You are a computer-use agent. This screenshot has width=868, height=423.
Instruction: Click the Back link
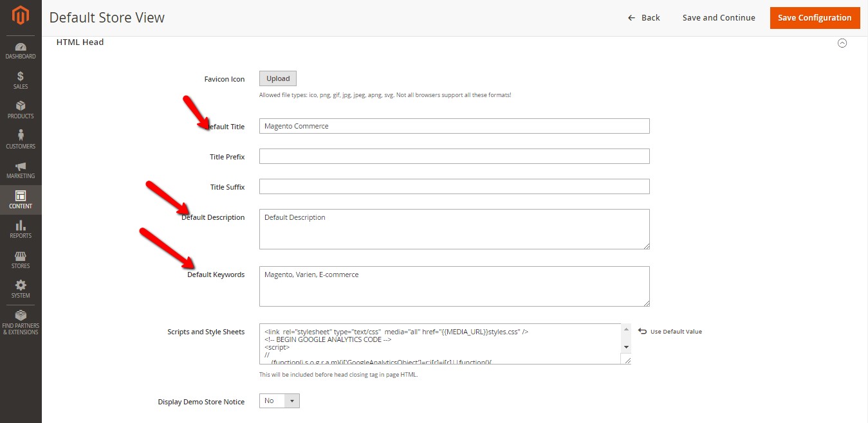click(644, 17)
